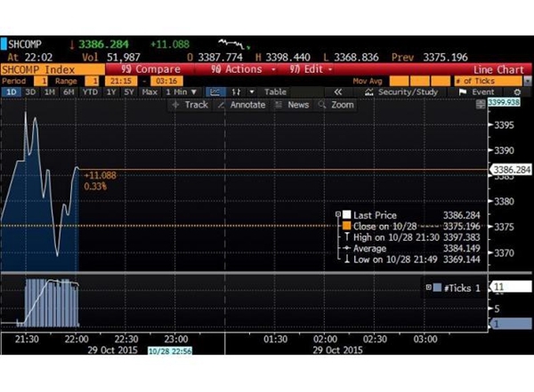Image resolution: width=534 pixels, height=392 pixels.
Task: Click the white Last Price color swatch
Action: (x=347, y=214)
